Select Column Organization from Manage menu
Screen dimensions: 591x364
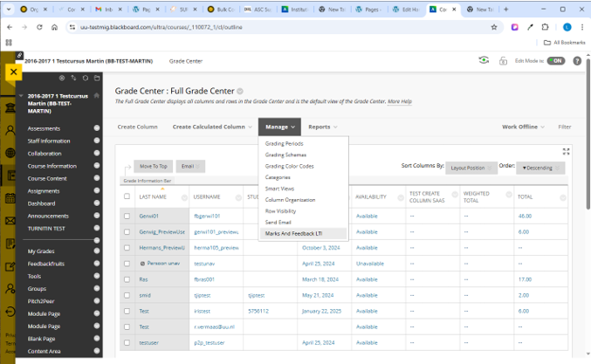[290, 200]
